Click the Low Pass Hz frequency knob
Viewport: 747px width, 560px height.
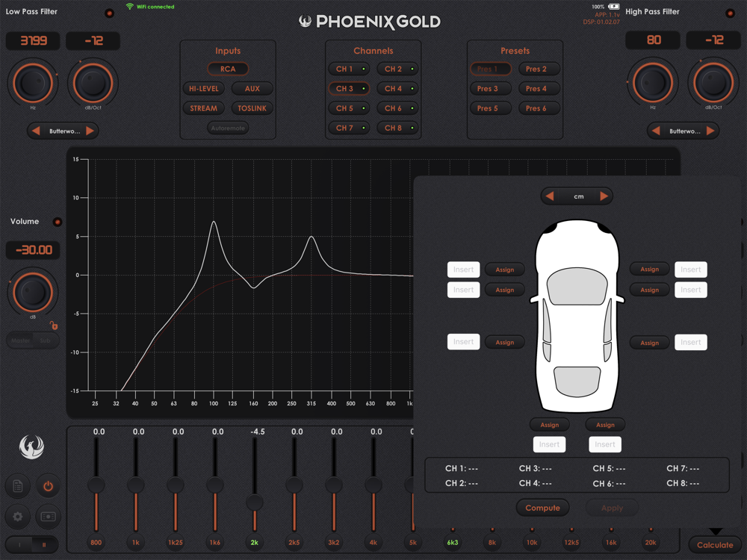(32, 83)
